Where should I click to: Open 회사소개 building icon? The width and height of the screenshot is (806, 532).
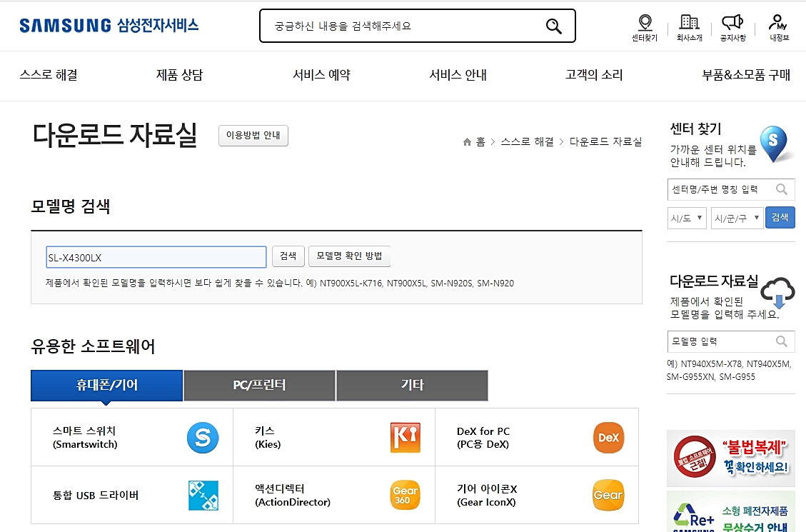[689, 22]
